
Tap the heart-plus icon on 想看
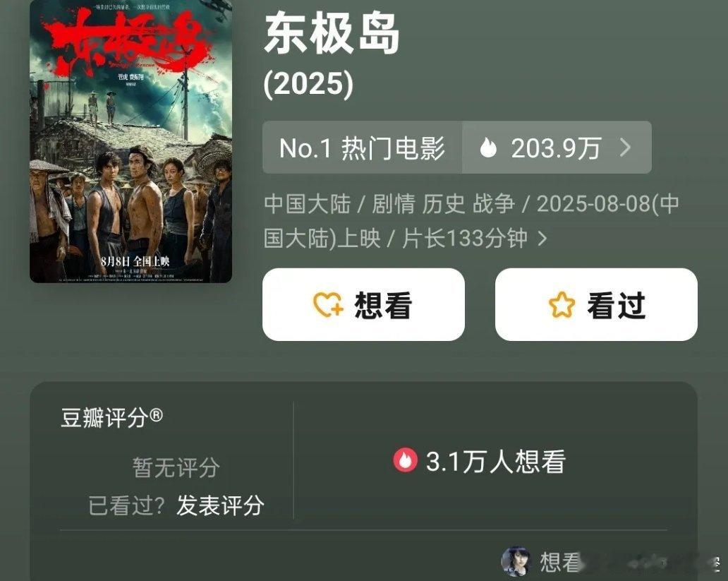click(328, 305)
